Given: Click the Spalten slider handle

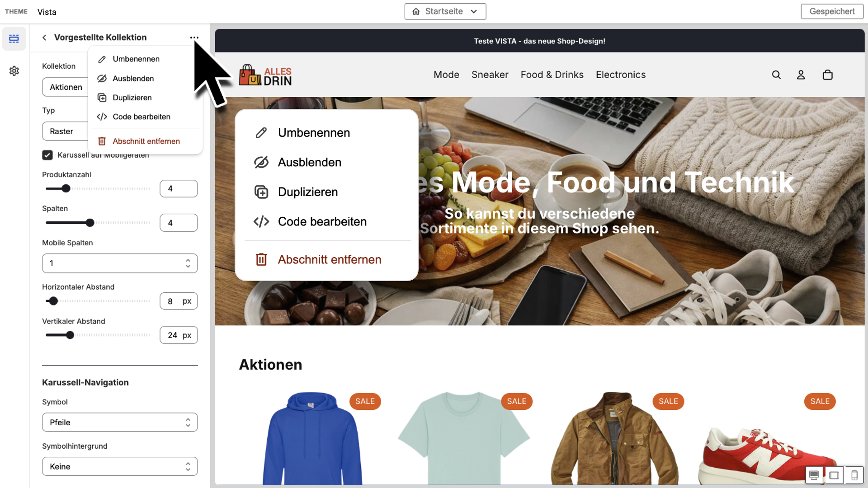Looking at the screenshot, I should [90, 223].
